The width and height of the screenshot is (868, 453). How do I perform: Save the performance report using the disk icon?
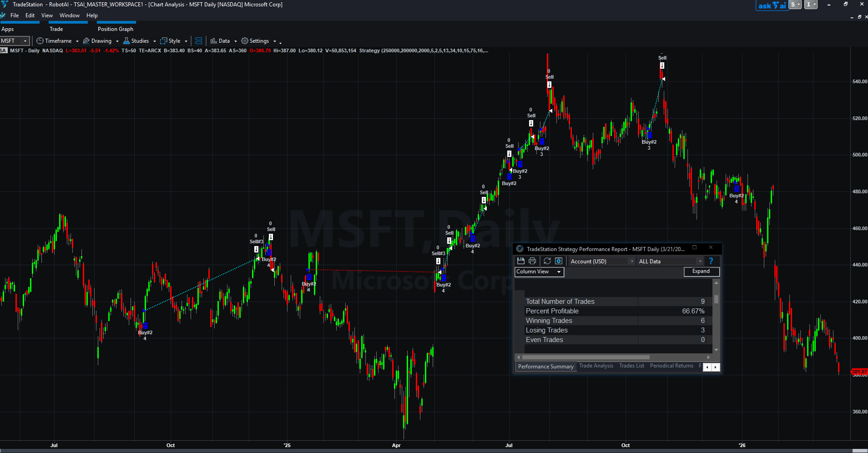click(520, 261)
